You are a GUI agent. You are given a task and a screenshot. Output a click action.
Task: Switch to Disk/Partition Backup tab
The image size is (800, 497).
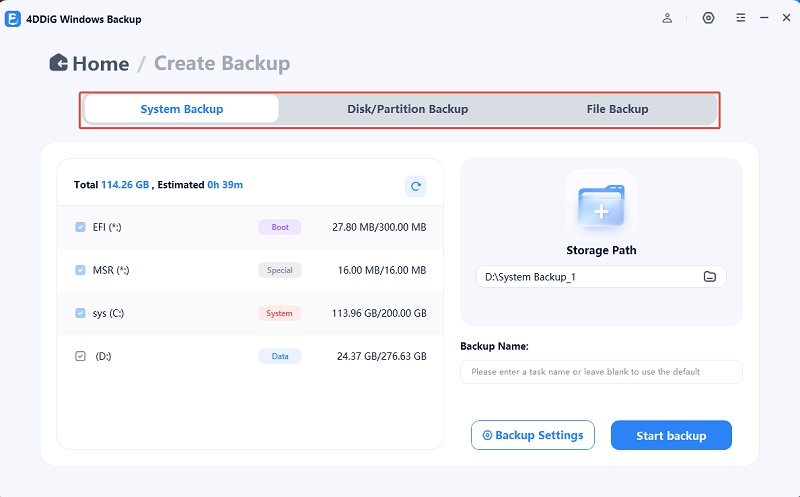point(407,109)
